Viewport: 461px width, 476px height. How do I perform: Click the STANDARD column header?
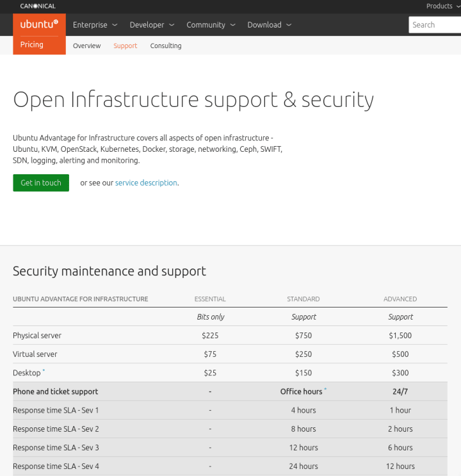click(x=303, y=299)
